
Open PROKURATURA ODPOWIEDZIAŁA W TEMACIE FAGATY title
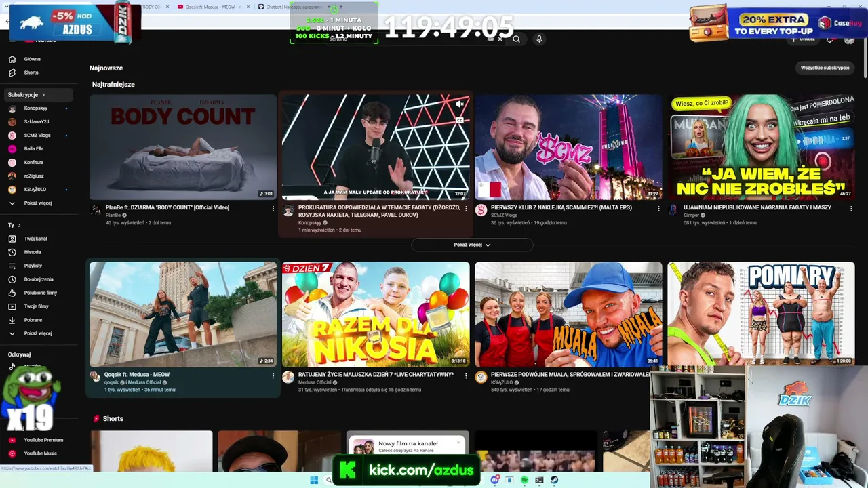tap(379, 211)
